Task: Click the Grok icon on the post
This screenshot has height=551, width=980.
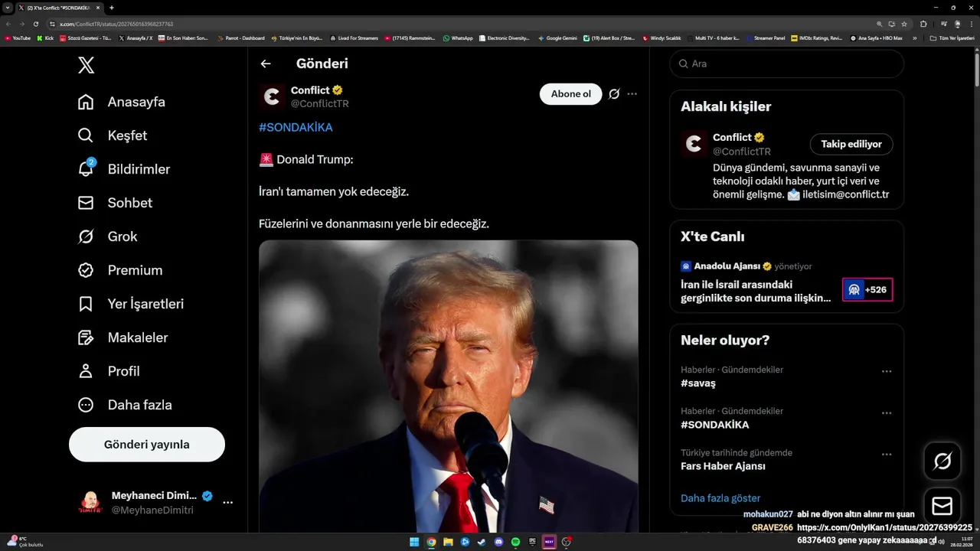Action: click(x=614, y=94)
